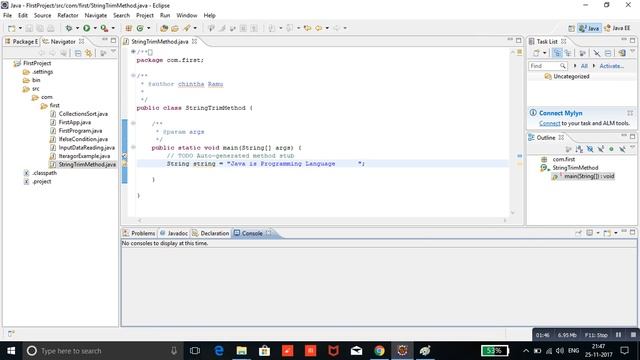Click New Task icon in Task List
The height and width of the screenshot is (360, 640).
pos(536,53)
